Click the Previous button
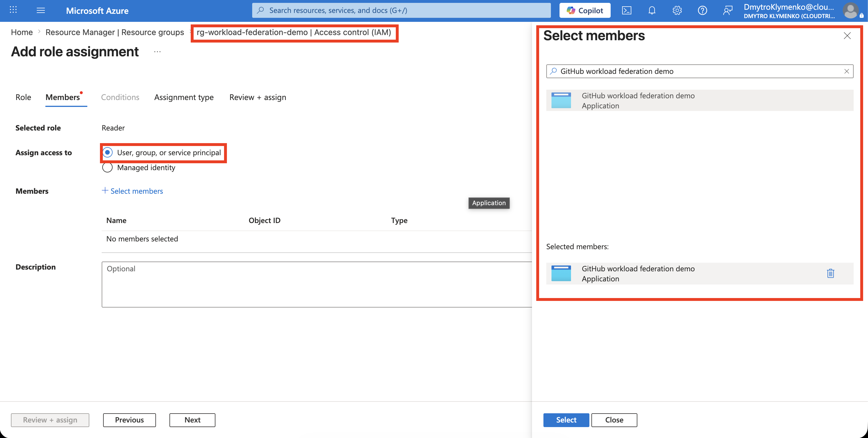 click(x=129, y=420)
